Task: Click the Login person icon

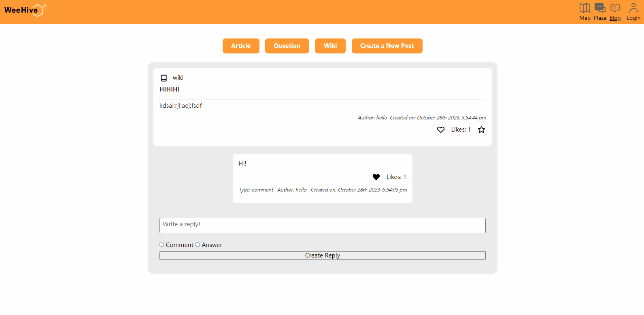Action: (633, 8)
